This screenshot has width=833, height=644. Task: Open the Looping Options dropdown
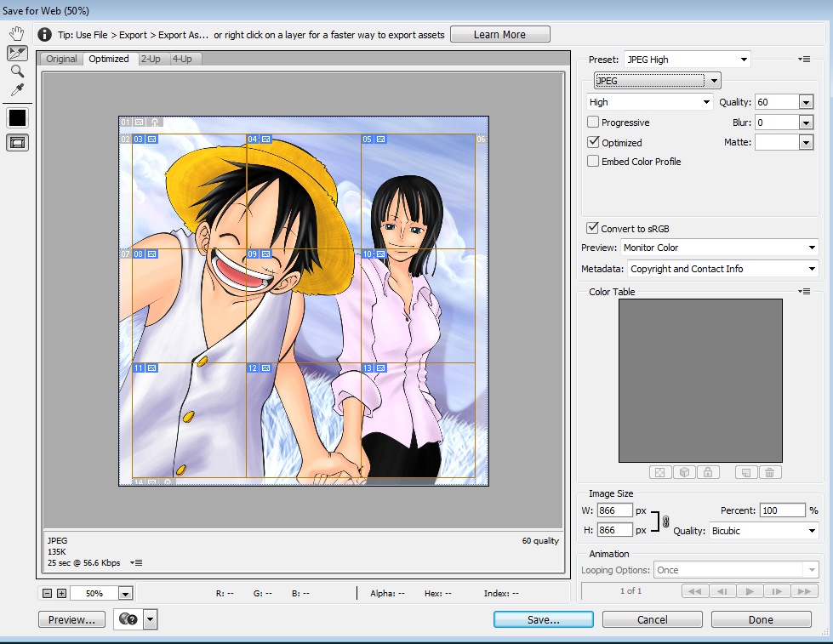(x=735, y=570)
